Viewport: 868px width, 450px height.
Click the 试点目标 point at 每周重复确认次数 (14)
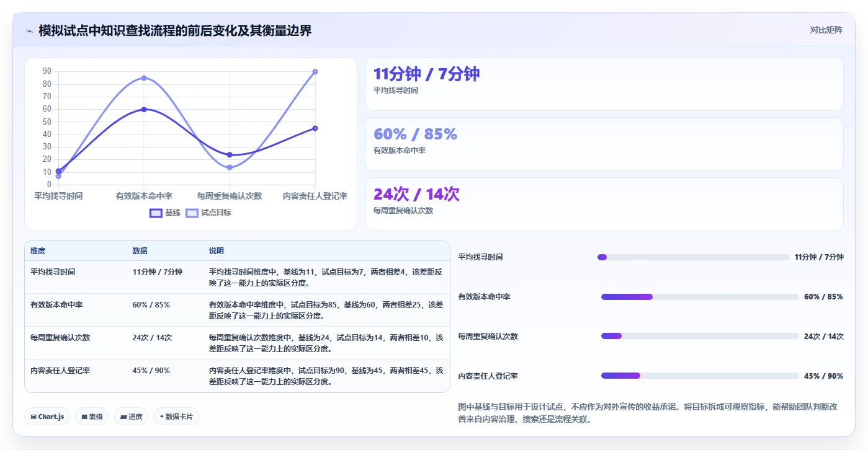point(230,167)
